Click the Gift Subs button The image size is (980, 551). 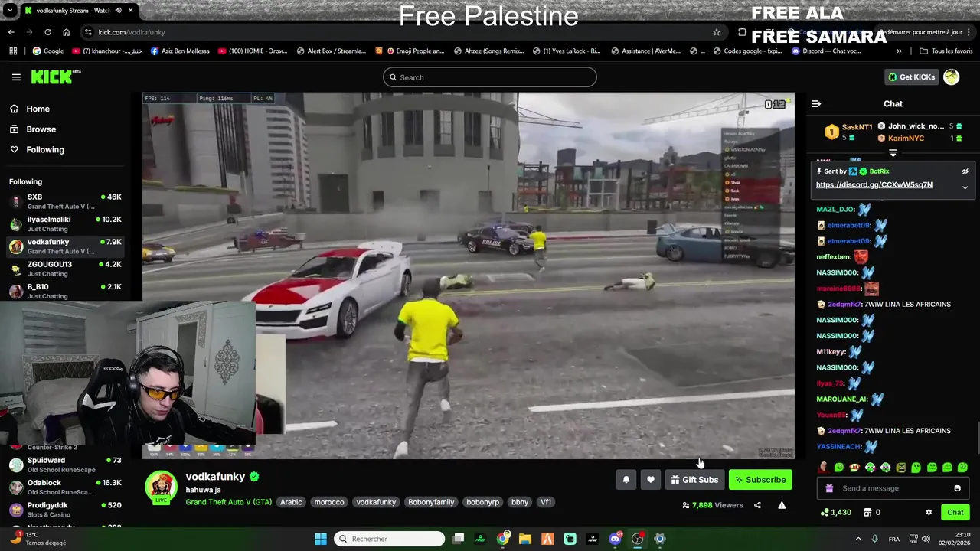click(694, 480)
